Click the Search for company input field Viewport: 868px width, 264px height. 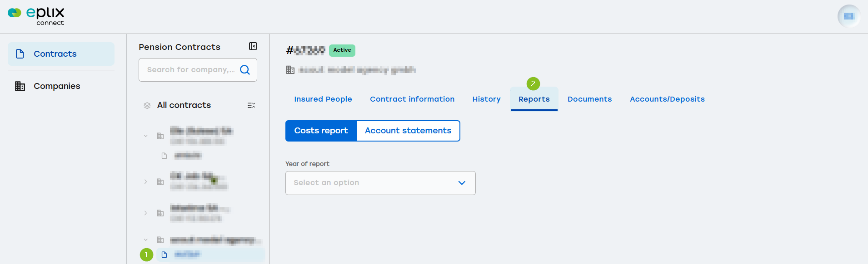(191, 70)
